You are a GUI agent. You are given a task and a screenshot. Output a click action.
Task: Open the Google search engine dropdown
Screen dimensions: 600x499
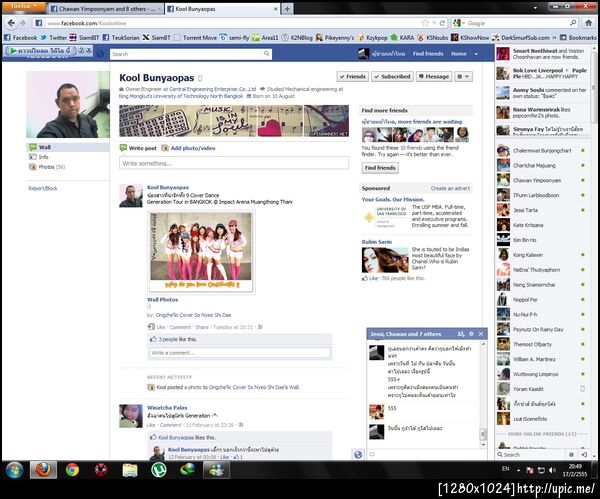[458, 23]
